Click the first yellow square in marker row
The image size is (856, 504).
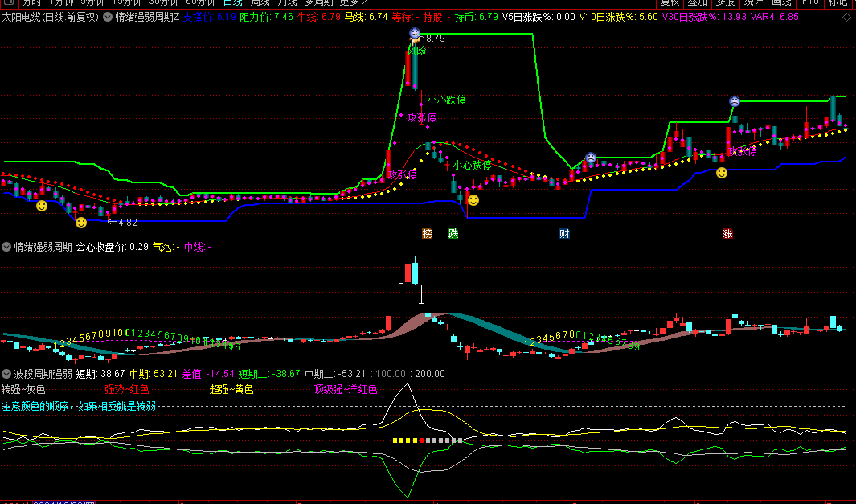point(395,440)
